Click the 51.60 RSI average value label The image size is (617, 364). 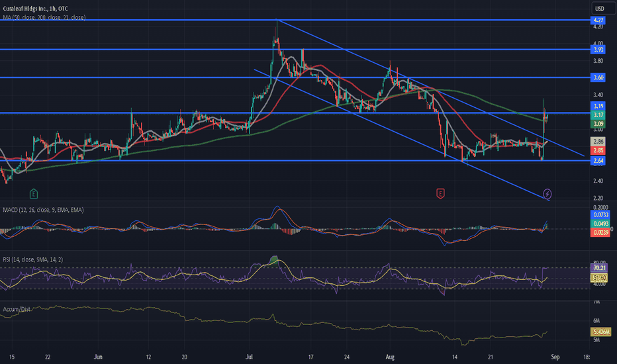[599, 278]
